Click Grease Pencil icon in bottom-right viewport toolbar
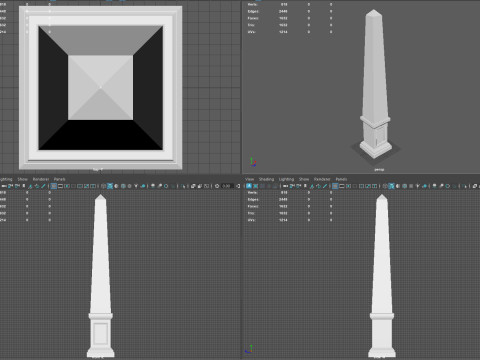480x360 pixels. 325,186
